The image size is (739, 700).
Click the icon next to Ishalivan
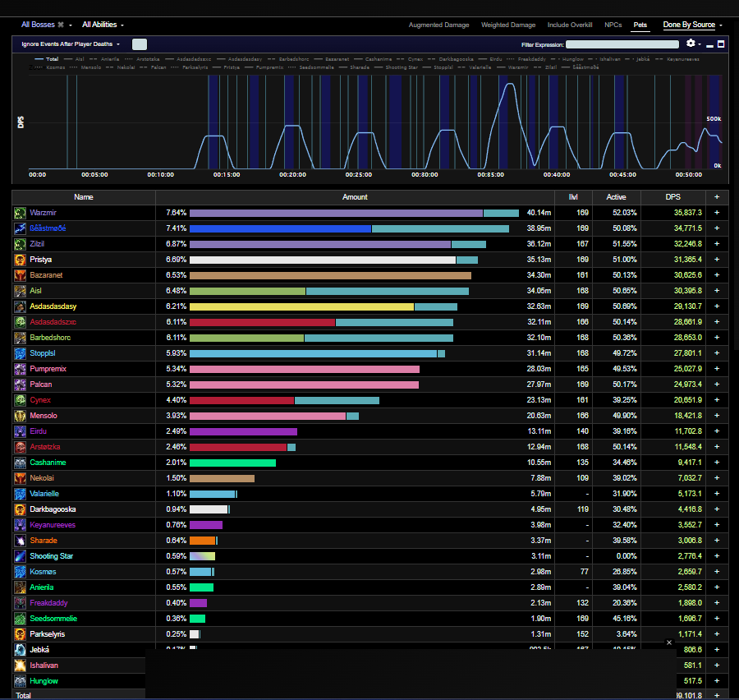click(20, 665)
